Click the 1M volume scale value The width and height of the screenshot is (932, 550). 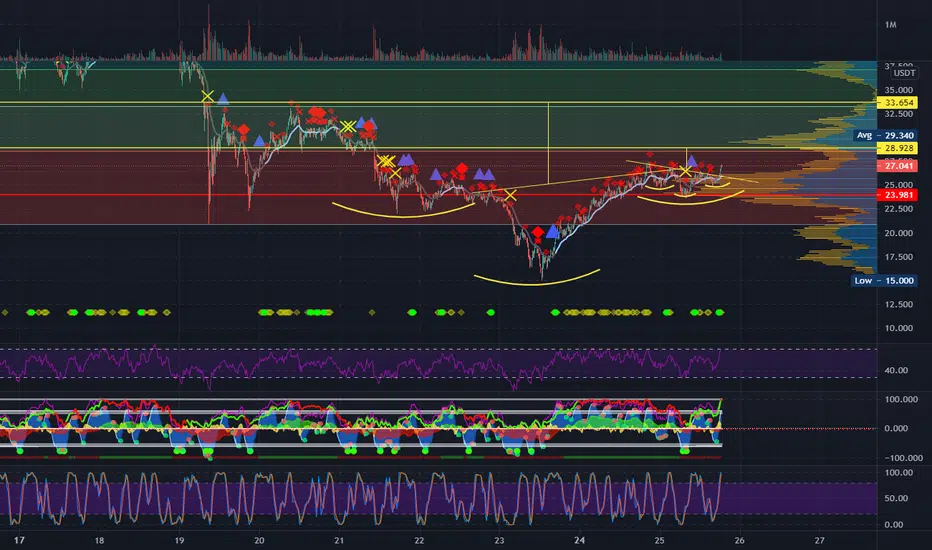[890, 24]
